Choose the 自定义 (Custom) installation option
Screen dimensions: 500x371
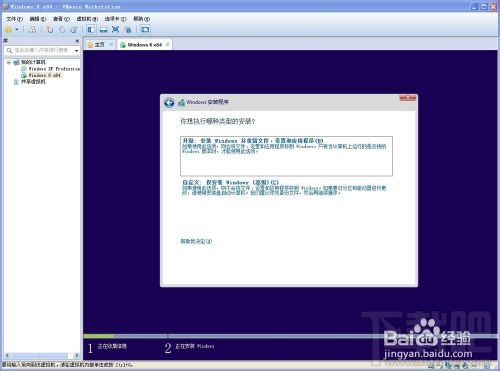(284, 188)
